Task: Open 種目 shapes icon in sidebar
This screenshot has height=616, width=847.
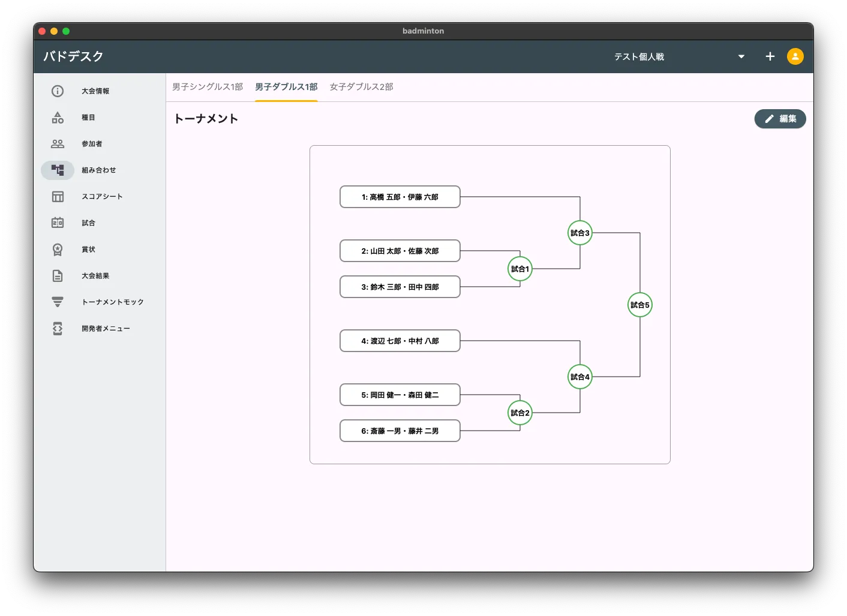Action: 58,118
